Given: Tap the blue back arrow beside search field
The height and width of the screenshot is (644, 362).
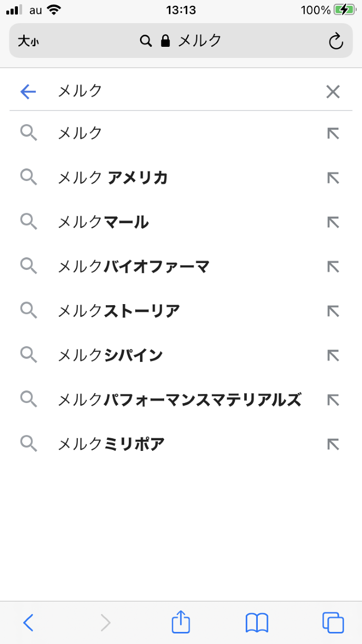Looking at the screenshot, I should tap(28, 92).
